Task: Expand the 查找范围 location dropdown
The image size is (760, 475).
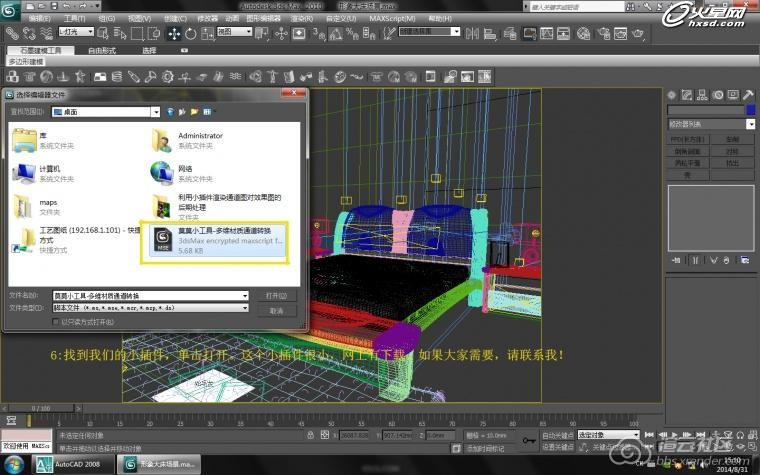Action: 159,112
